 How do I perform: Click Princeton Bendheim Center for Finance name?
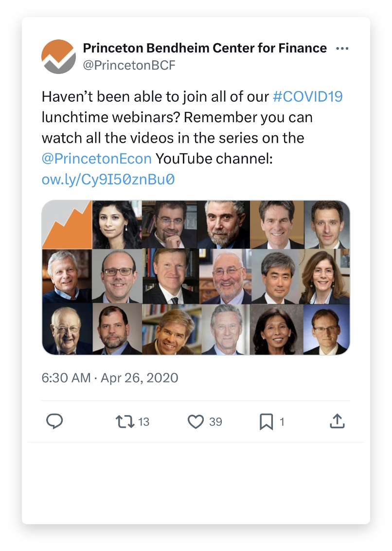click(x=205, y=48)
